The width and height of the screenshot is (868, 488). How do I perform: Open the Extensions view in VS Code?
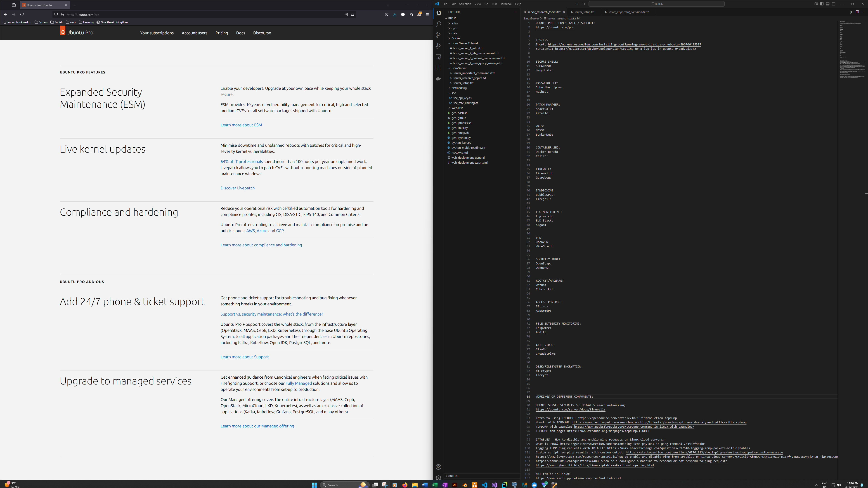pyautogui.click(x=438, y=68)
